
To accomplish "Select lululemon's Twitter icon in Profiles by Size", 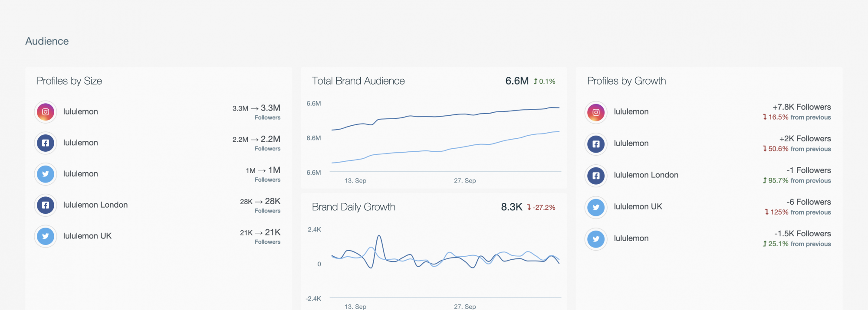I will tap(46, 174).
